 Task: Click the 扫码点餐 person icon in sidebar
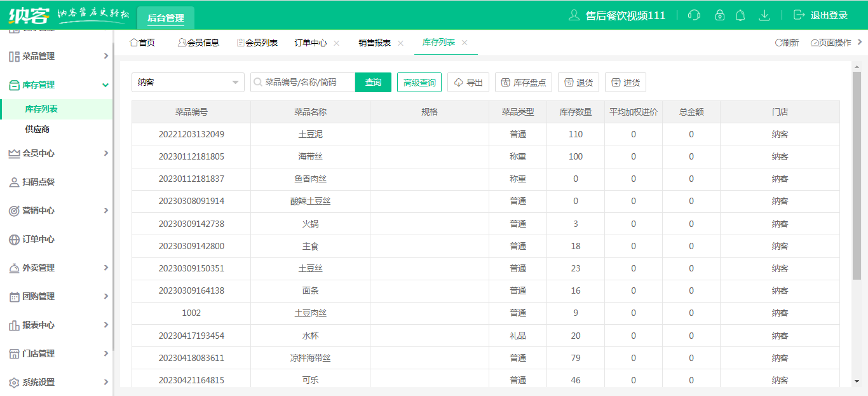(x=14, y=182)
